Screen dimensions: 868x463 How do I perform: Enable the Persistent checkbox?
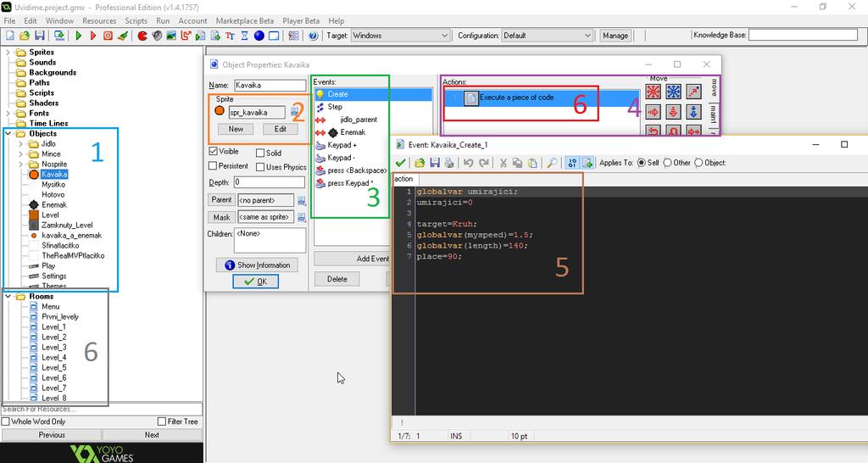[x=213, y=166]
